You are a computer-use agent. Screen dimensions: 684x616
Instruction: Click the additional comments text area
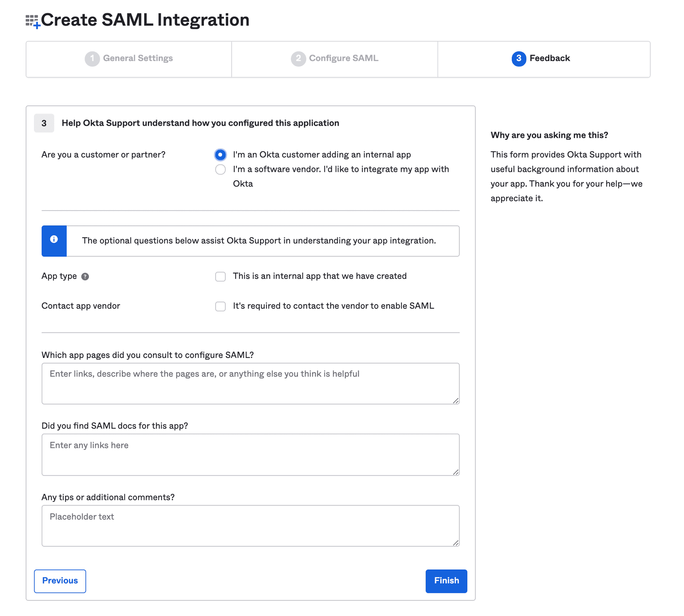[x=250, y=525]
